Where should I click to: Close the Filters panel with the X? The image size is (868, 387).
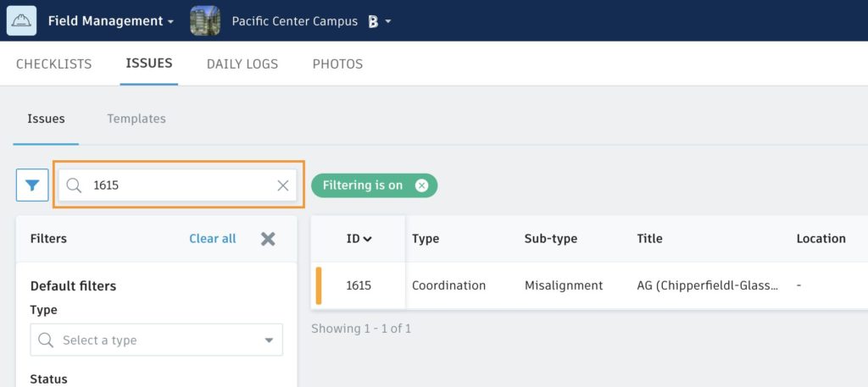point(268,239)
